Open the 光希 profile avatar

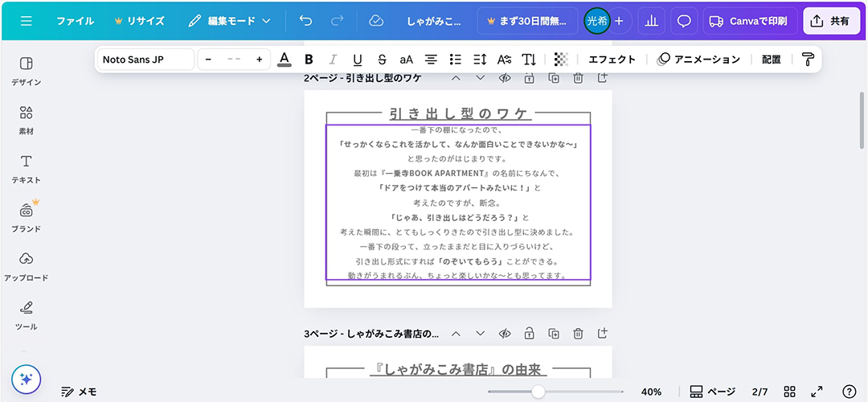(596, 21)
